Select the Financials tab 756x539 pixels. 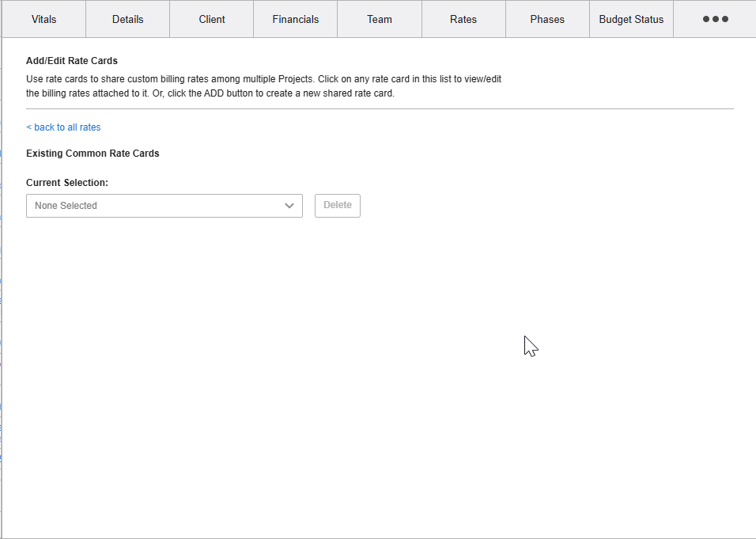point(296,19)
